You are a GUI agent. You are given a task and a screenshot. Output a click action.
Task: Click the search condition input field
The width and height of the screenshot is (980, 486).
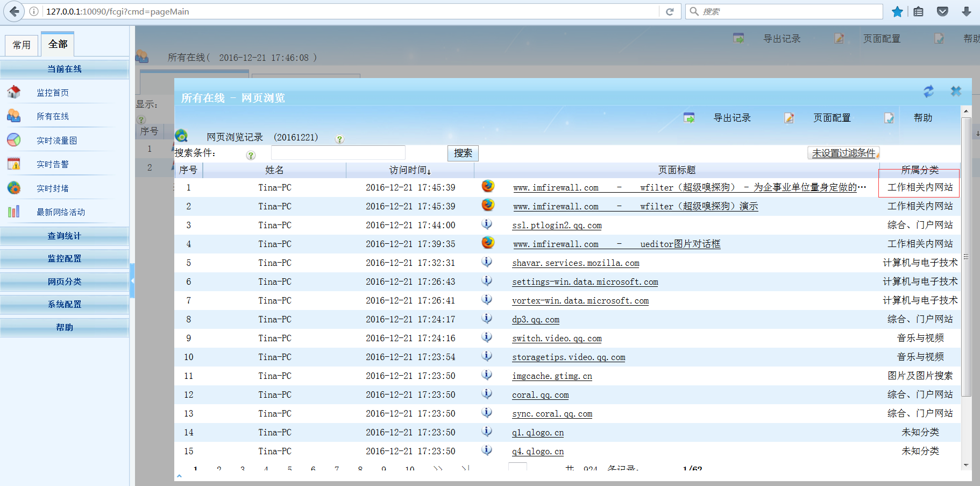(338, 153)
